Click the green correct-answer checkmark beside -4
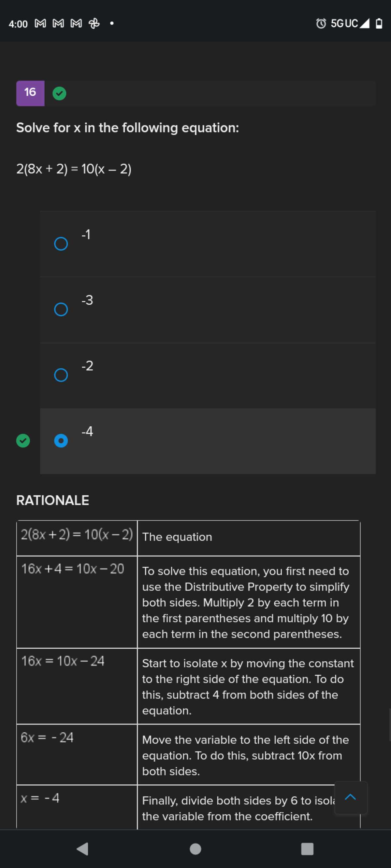 click(23, 441)
